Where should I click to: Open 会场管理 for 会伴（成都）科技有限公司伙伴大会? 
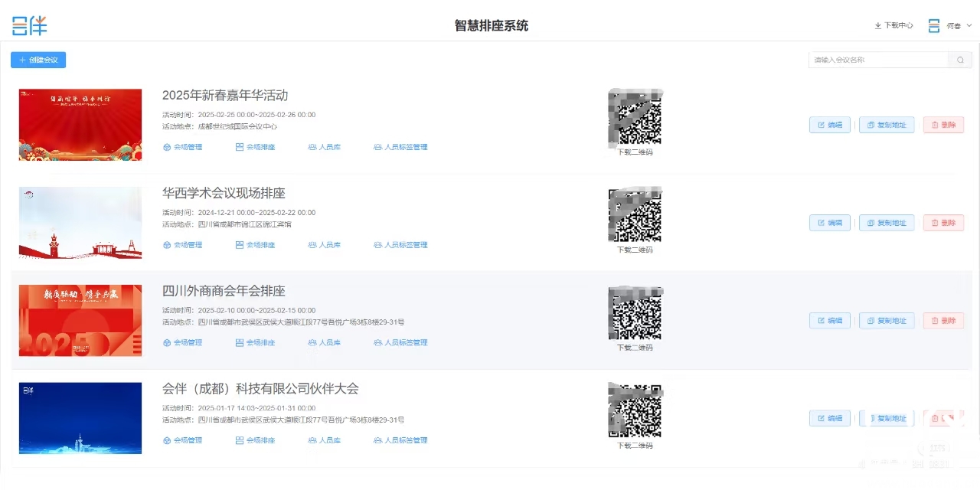(183, 440)
